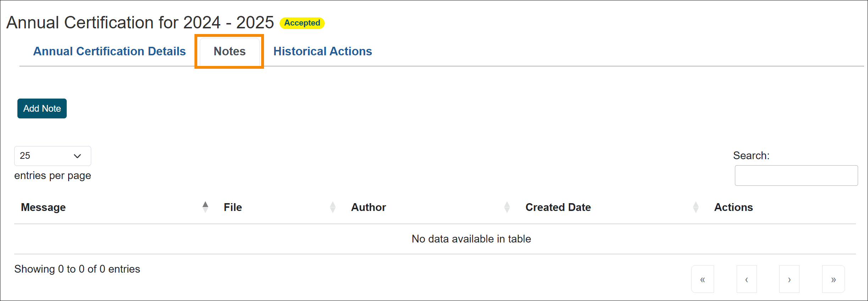Jump to last page with double-right arrow

833,279
